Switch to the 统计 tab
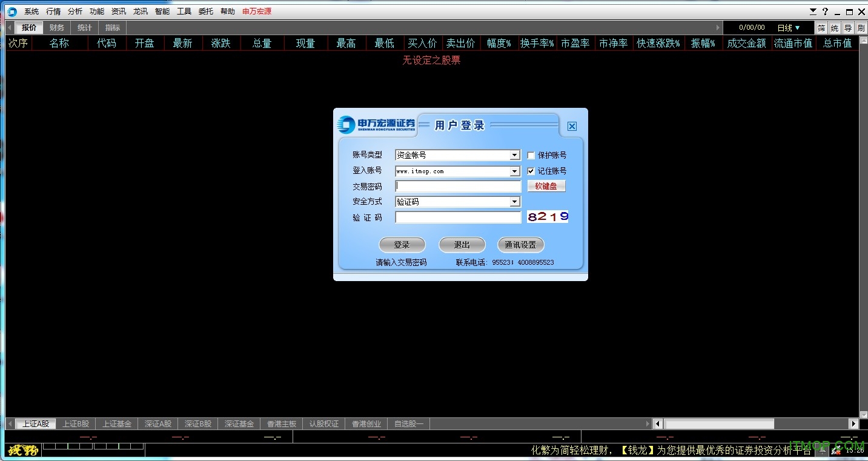The height and width of the screenshot is (461, 868). (x=84, y=28)
